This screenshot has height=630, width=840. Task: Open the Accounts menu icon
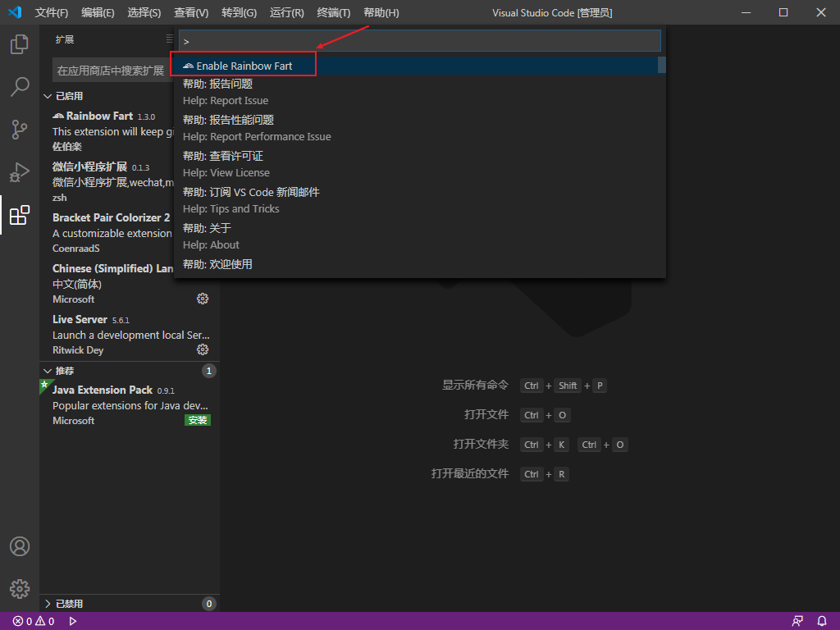point(20,546)
